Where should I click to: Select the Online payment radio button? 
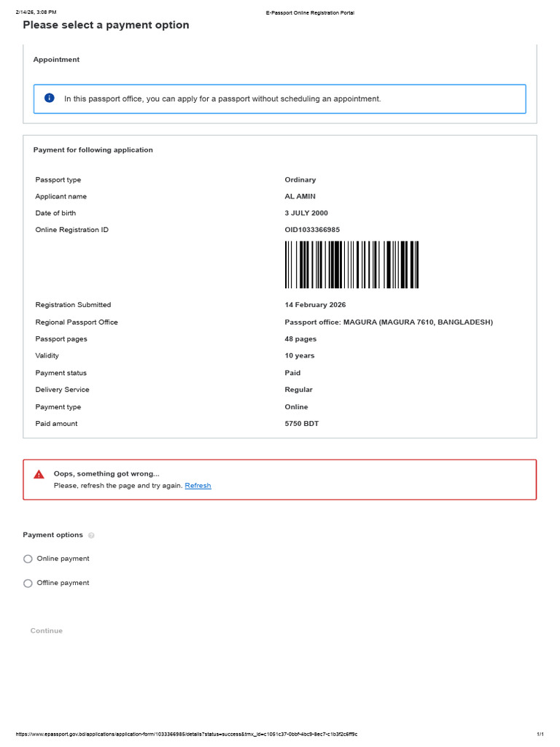pos(28,559)
